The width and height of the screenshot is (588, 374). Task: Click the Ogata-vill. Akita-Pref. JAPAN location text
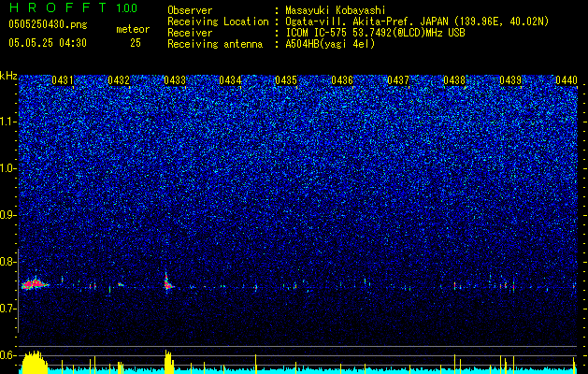click(417, 22)
